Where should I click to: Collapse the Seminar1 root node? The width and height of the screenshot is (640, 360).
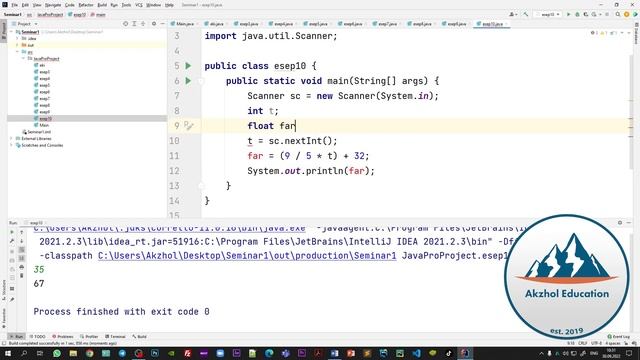click(11, 32)
